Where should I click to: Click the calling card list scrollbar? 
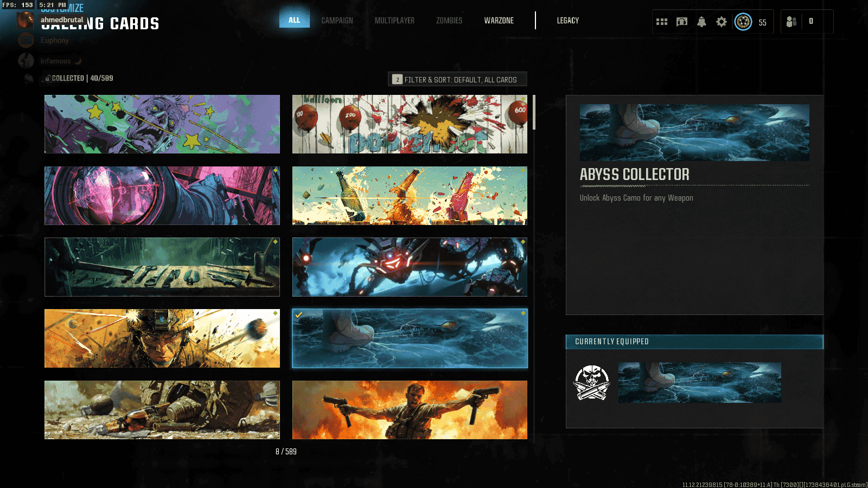(534, 113)
